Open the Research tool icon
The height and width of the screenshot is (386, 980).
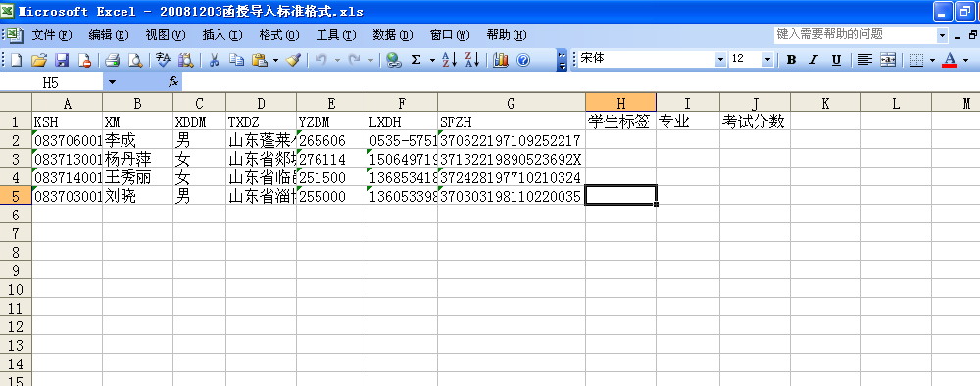[x=185, y=60]
